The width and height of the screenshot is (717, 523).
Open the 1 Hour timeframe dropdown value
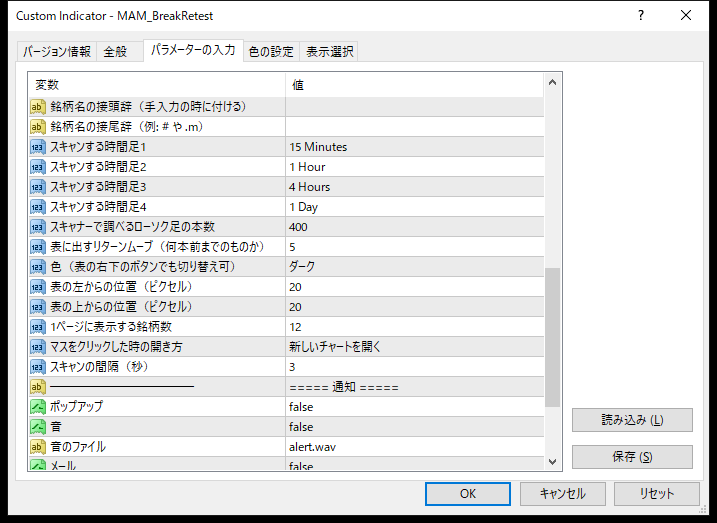pos(415,167)
